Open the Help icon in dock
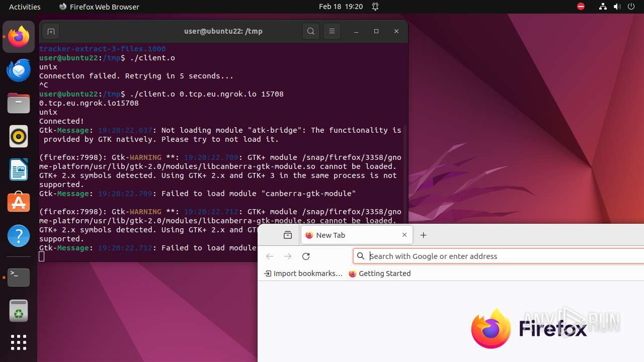 (19, 236)
